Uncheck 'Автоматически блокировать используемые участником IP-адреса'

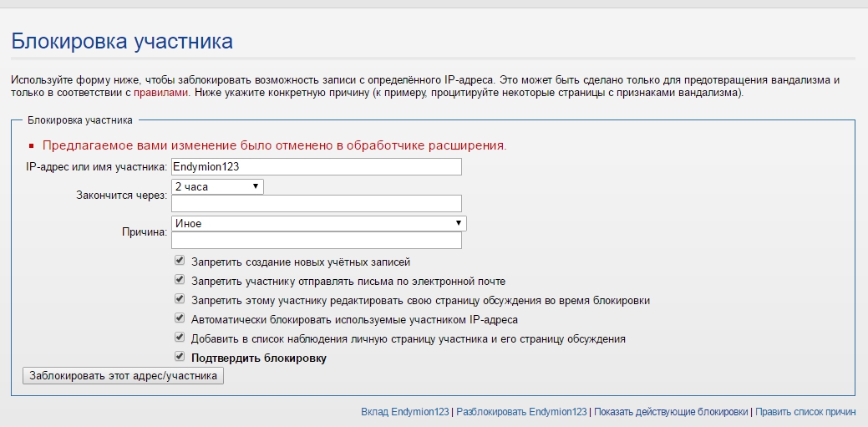point(180,318)
